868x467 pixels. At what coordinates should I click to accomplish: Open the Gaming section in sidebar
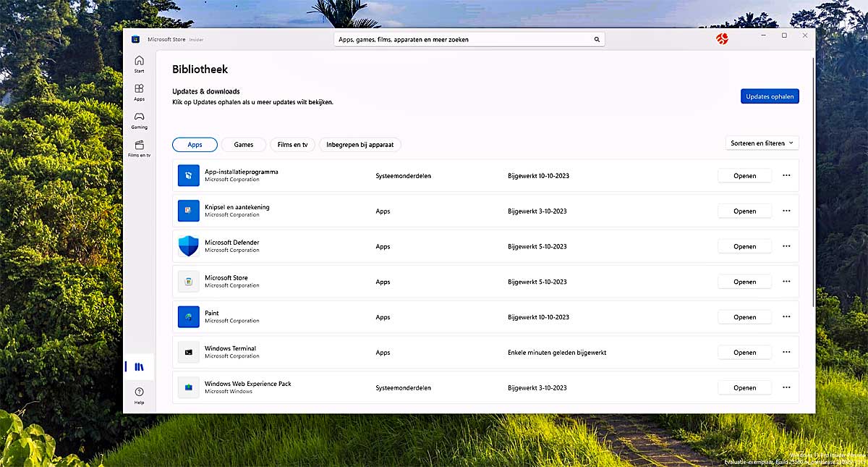[139, 121]
